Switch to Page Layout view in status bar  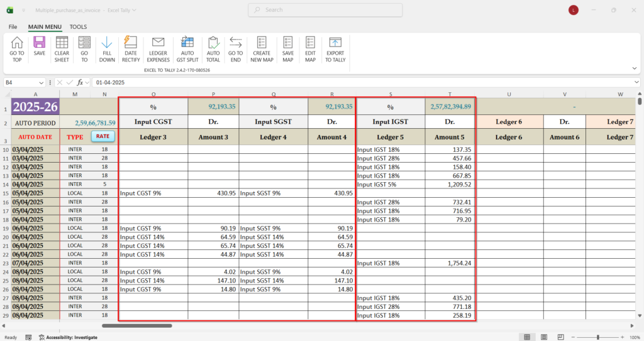point(544,337)
